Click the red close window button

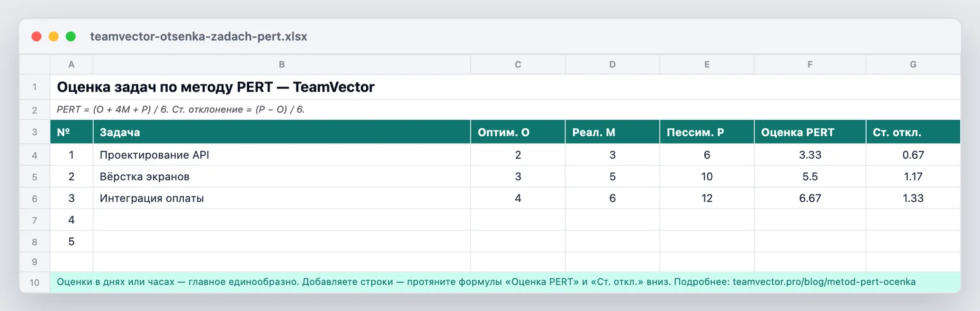37,37
